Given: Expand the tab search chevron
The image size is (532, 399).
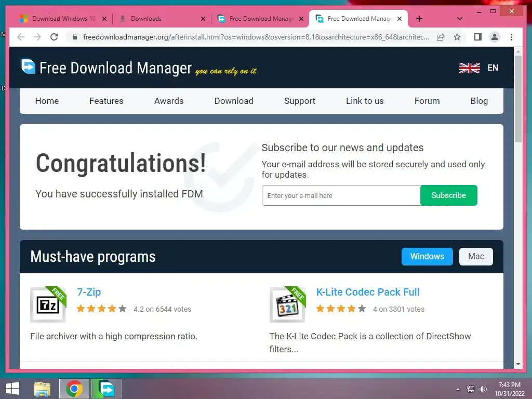Looking at the screenshot, I should (x=460, y=19).
